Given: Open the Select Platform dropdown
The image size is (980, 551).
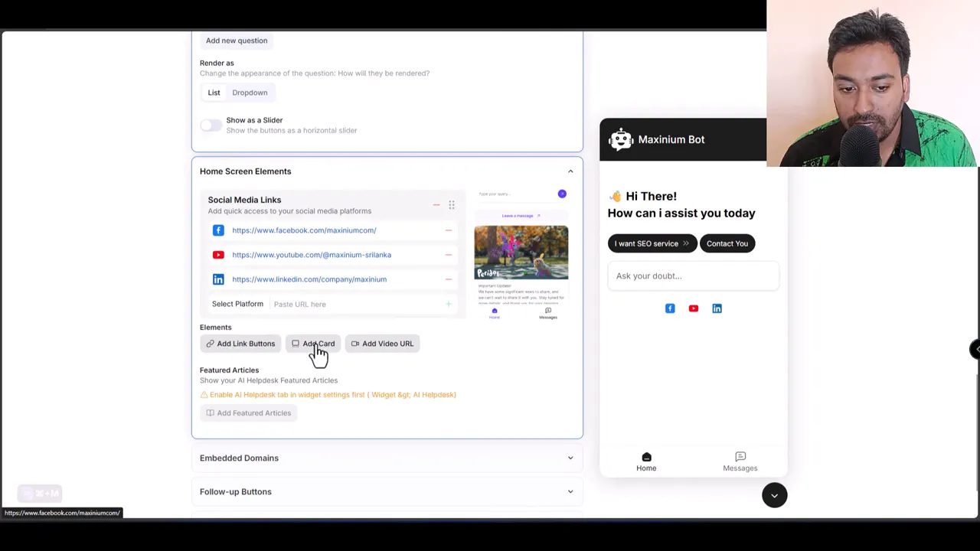Looking at the screenshot, I should tap(237, 304).
